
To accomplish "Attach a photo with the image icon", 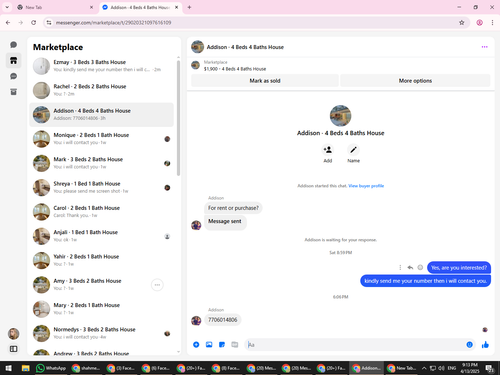I will pyautogui.click(x=209, y=345).
